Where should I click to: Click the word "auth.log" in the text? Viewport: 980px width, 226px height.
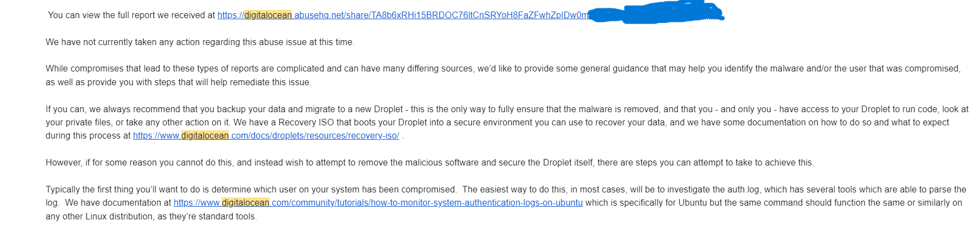[x=744, y=190]
